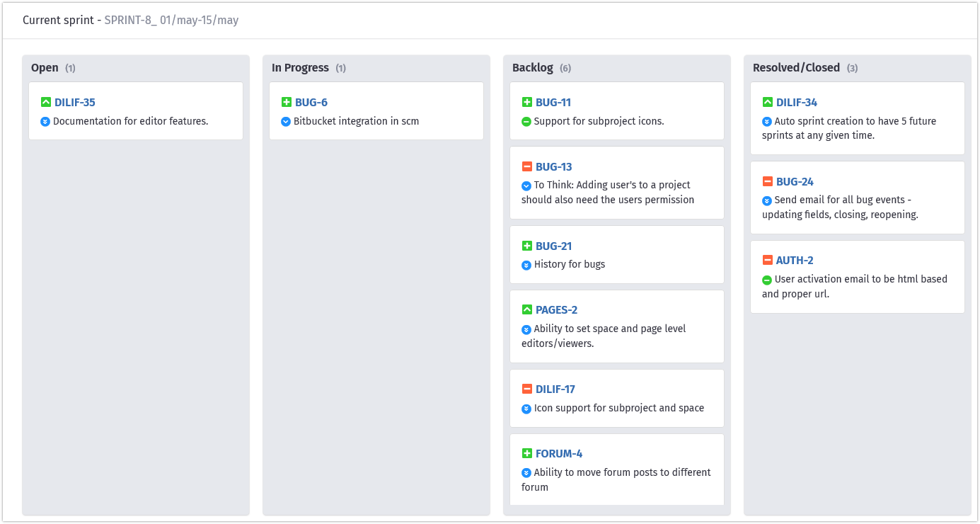Image resolution: width=980 pixels, height=524 pixels.
Task: Click the green chevron icon beside PAGES-2
Action: tap(526, 310)
